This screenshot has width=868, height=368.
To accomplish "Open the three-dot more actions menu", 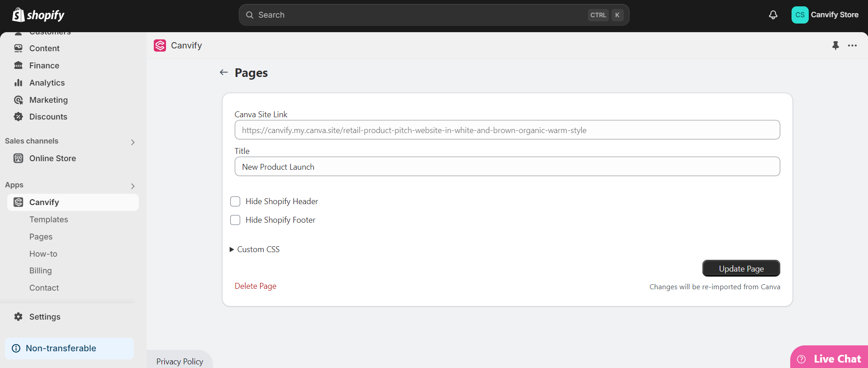I will 852,45.
